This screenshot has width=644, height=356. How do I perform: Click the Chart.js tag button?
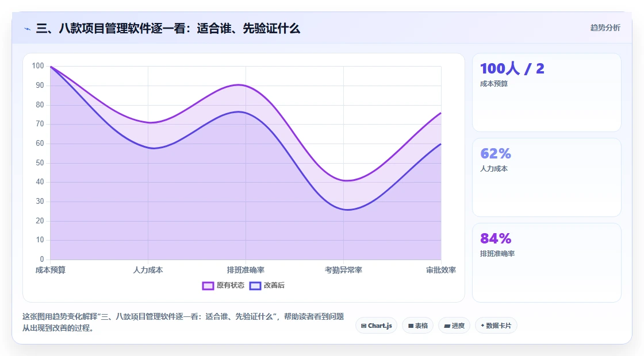tap(376, 326)
